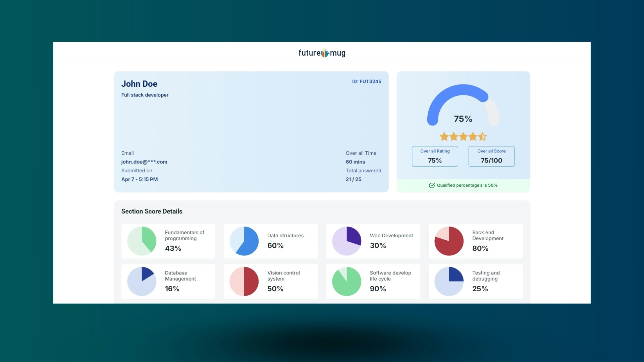Toggle the middle star in the rating
The width and height of the screenshot is (644, 362).
pyautogui.click(x=463, y=136)
